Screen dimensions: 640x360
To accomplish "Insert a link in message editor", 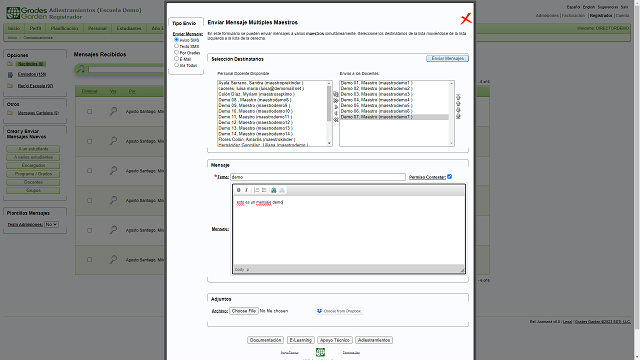I will click(274, 190).
